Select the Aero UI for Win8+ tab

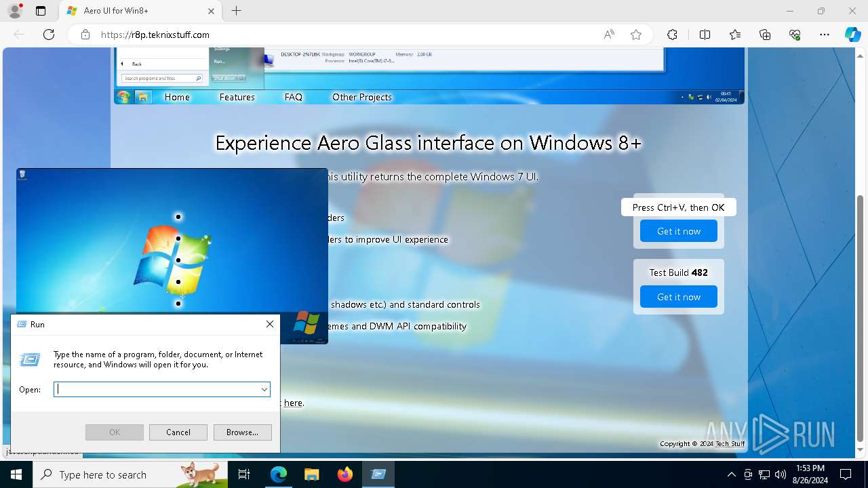coord(140,11)
